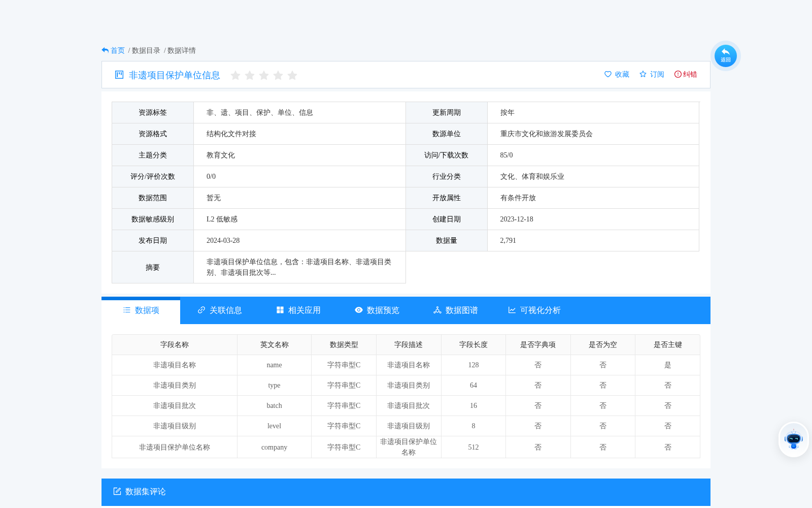Rate the dataset one star
The width and height of the screenshot is (812, 508).
tap(235, 75)
